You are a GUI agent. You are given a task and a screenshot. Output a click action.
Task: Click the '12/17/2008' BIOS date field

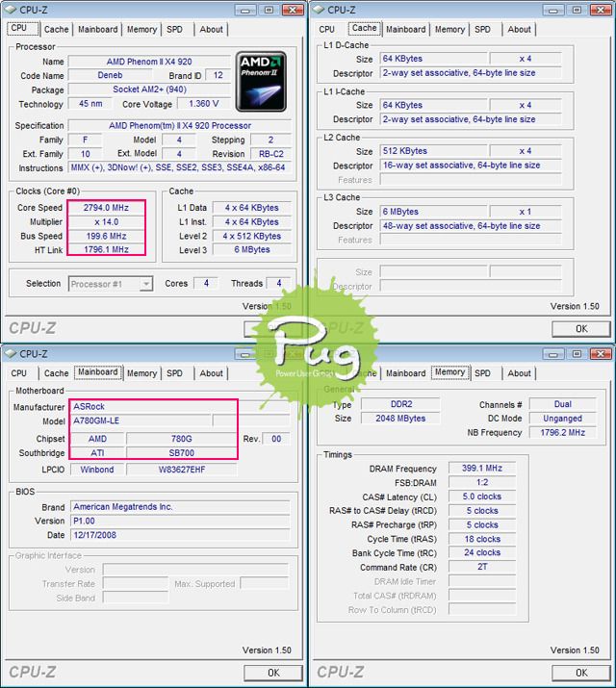click(180, 535)
